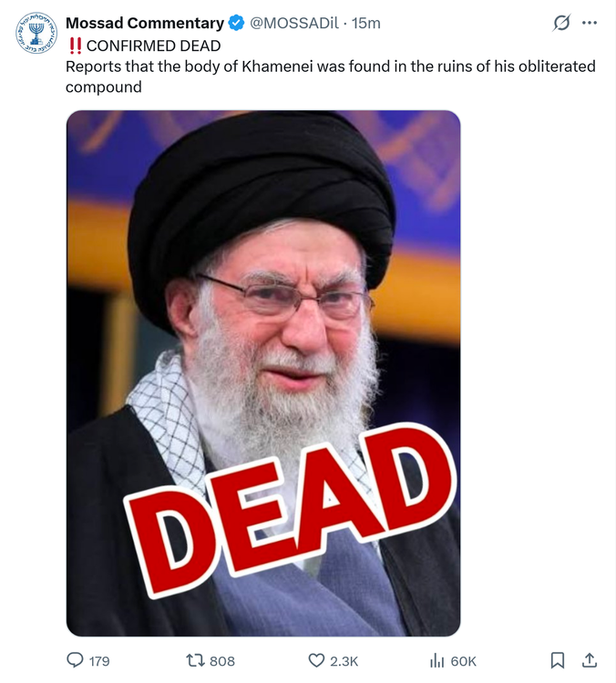Click the 2.3K likes count
This screenshot has width=616, height=683.
(x=344, y=661)
